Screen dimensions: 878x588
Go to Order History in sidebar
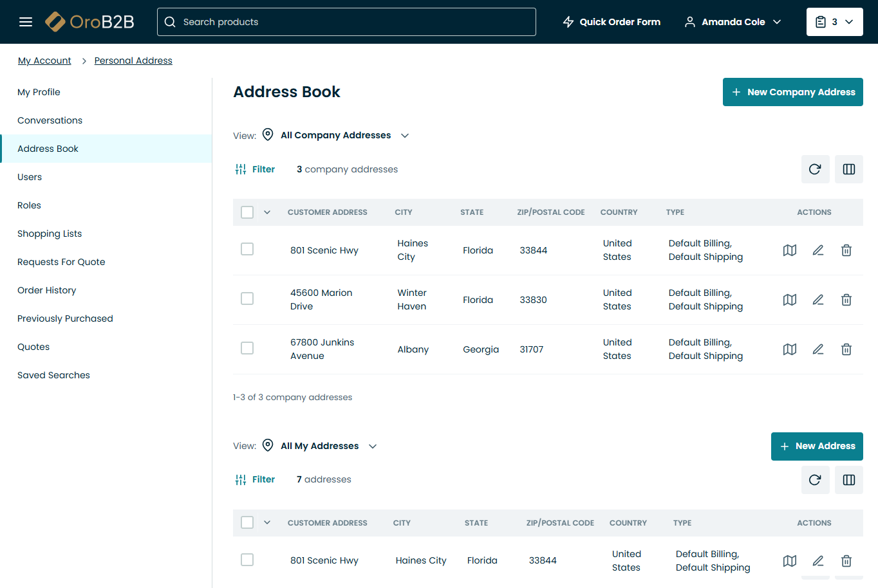point(47,290)
